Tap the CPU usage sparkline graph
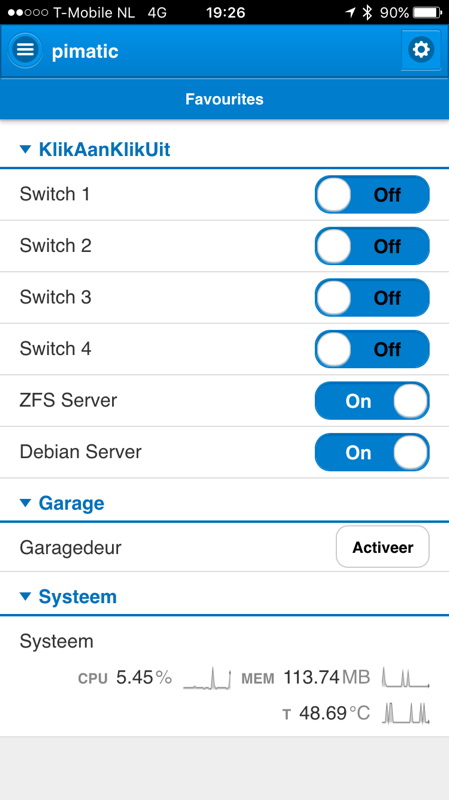 pyautogui.click(x=207, y=678)
